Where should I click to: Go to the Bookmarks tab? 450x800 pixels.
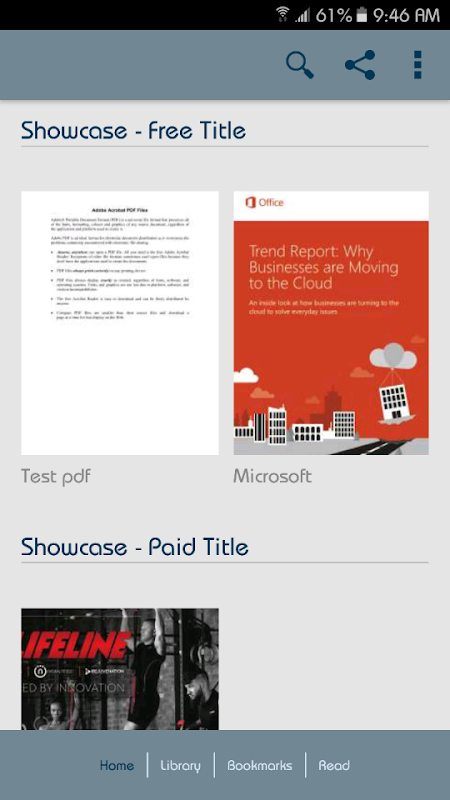pos(260,765)
